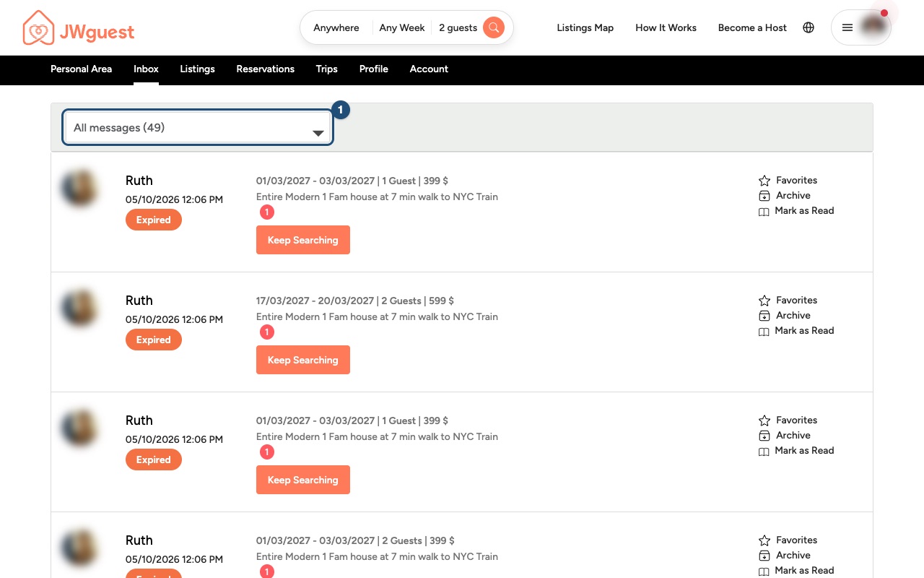Expand the All messages (49) dropdown

tap(198, 128)
